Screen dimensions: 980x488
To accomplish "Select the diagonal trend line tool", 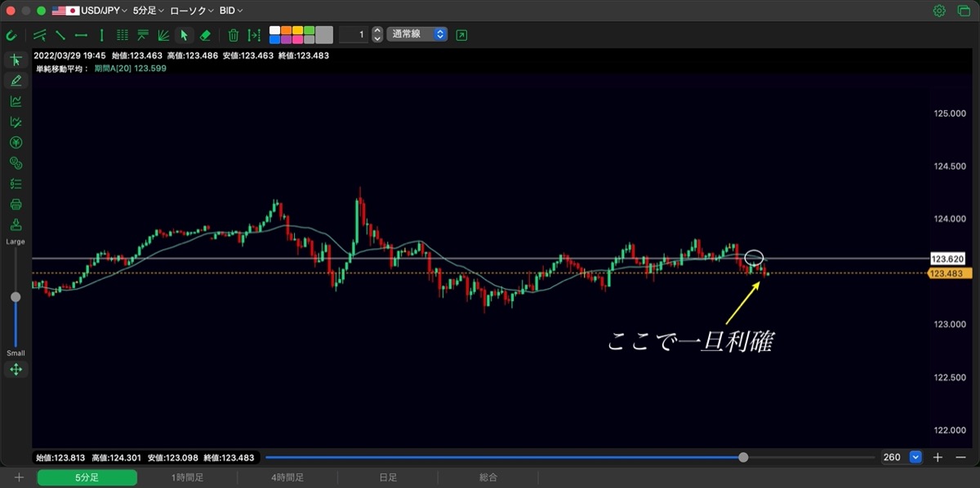I will coord(60,35).
